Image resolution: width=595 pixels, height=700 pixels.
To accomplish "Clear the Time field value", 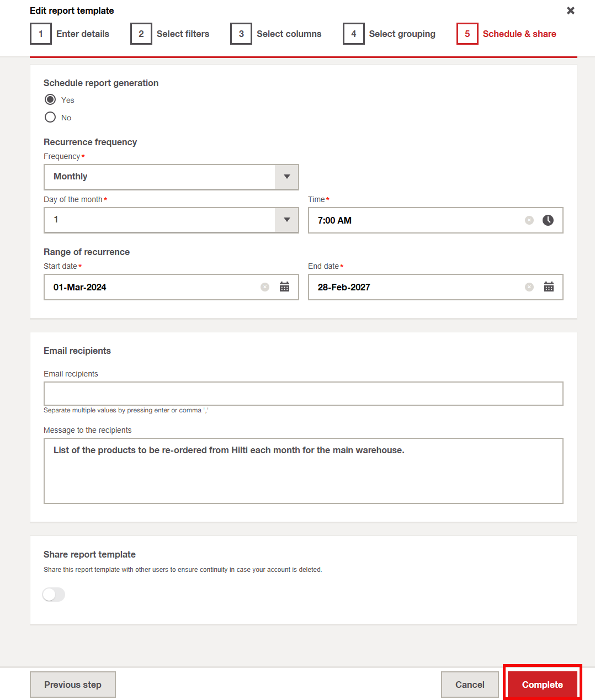I will click(x=529, y=220).
